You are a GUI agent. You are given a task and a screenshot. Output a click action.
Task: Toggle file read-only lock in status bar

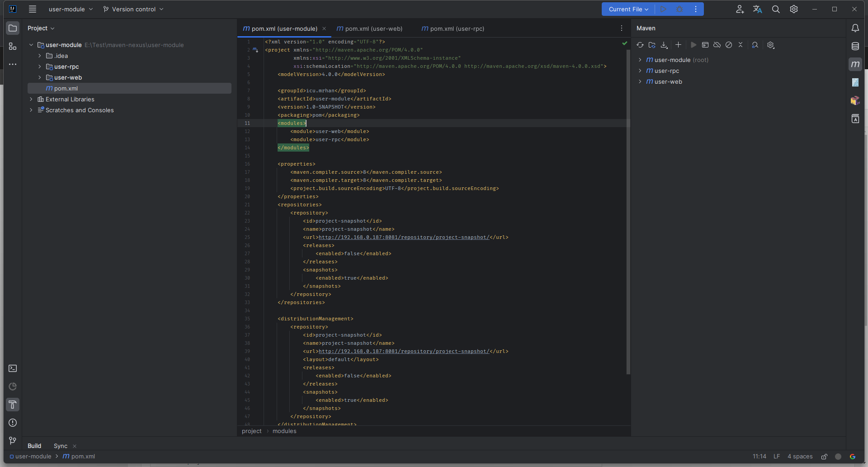(x=824, y=457)
